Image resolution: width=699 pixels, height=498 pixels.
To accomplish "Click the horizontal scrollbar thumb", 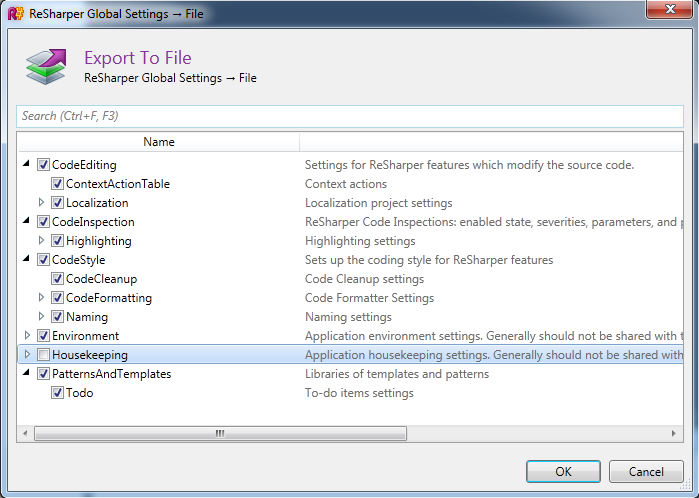I will pos(220,433).
